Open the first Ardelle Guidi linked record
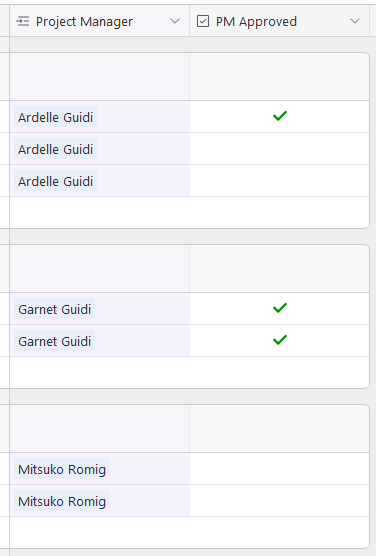Screen dimensions: 376x556 [55, 117]
